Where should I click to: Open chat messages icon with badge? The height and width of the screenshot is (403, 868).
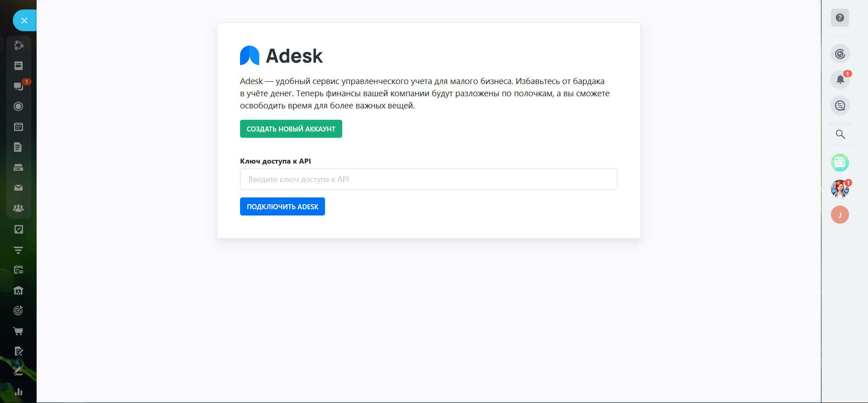pos(19,86)
